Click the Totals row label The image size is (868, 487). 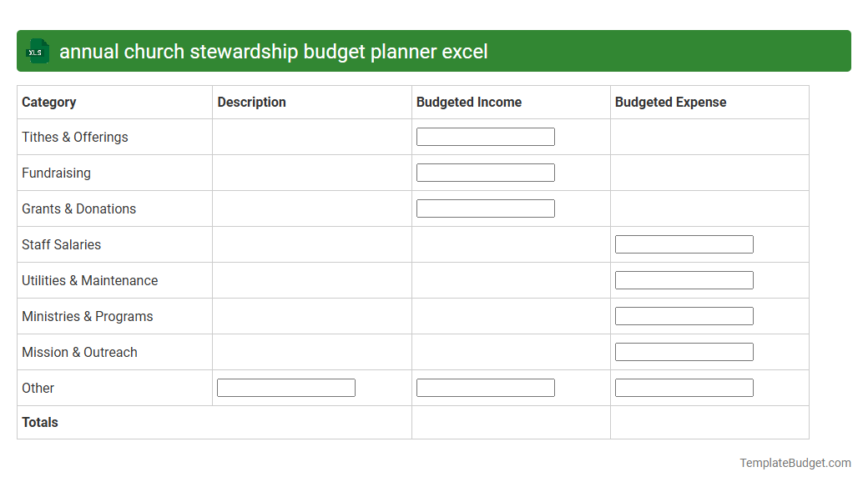[x=40, y=422]
